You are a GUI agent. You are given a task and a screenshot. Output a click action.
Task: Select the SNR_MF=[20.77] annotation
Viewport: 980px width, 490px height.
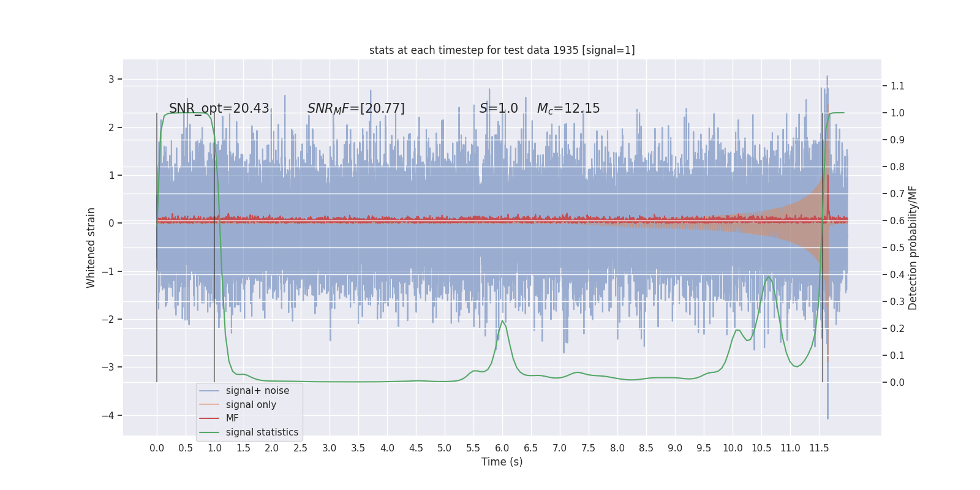(x=356, y=108)
